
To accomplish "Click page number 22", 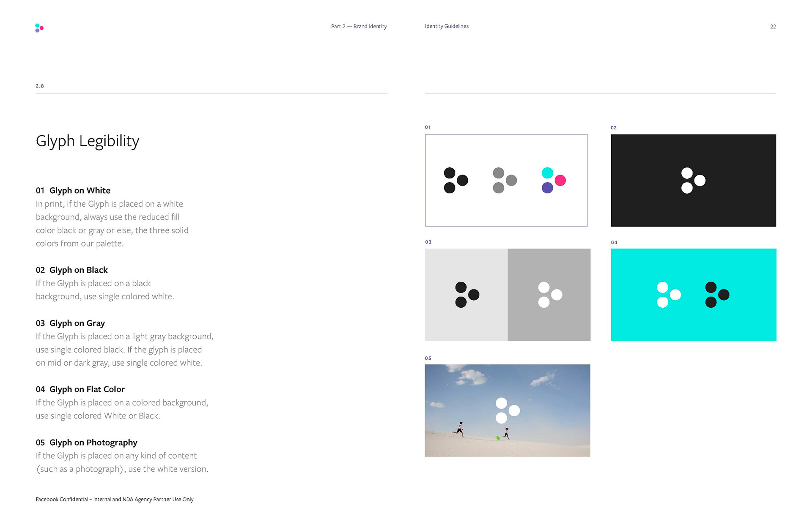I will 773,27.
